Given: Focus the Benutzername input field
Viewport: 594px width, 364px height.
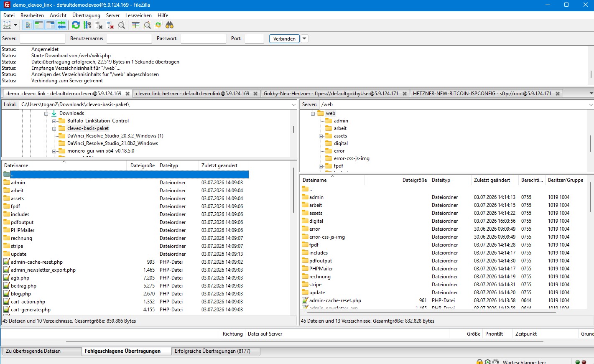Looking at the screenshot, I should 129,38.
